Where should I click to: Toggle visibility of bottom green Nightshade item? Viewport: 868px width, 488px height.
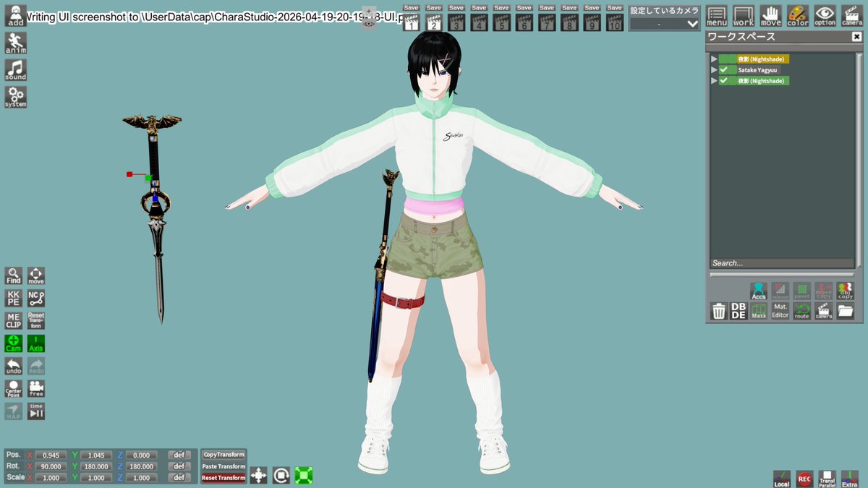(723, 81)
